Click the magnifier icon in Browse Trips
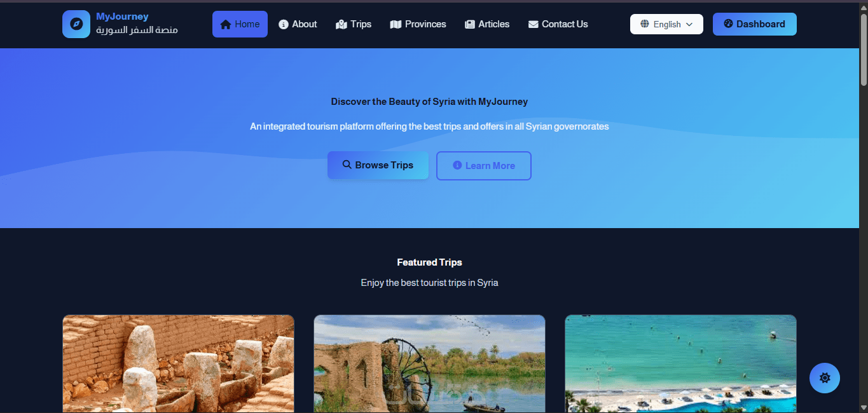868x413 pixels. pyautogui.click(x=347, y=165)
